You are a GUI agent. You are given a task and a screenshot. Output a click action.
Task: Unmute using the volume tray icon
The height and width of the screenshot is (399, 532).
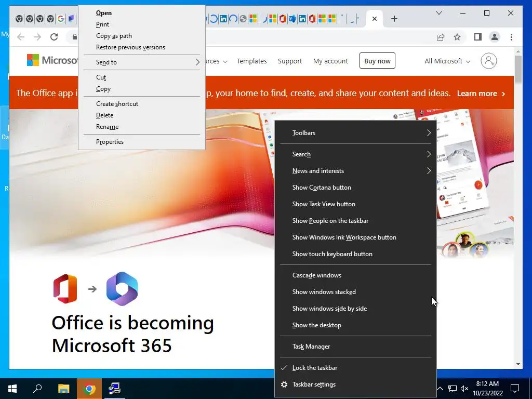click(464, 389)
